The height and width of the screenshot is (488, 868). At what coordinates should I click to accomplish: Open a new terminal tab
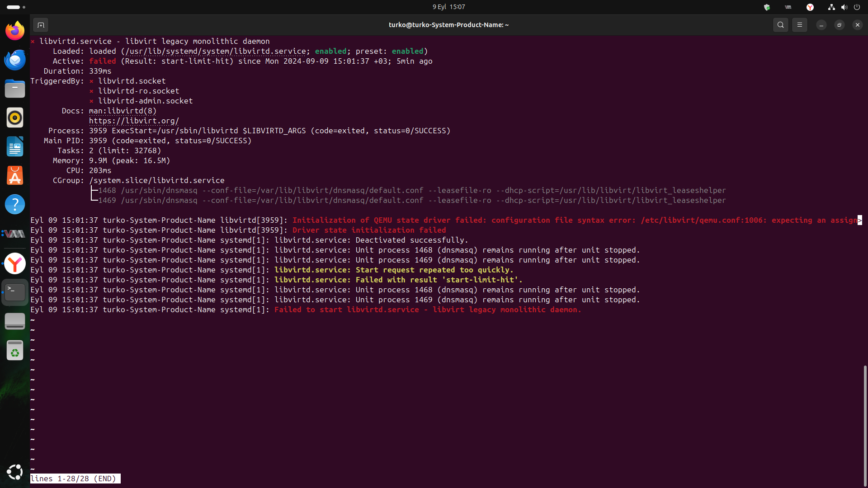click(x=41, y=25)
